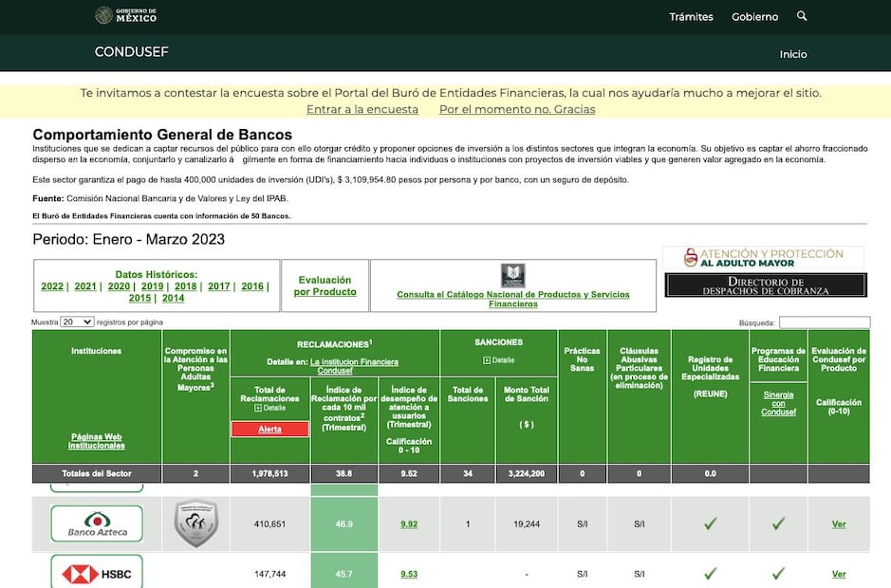Open 2016 historical data
Screen dimensions: 891x588
(x=252, y=286)
